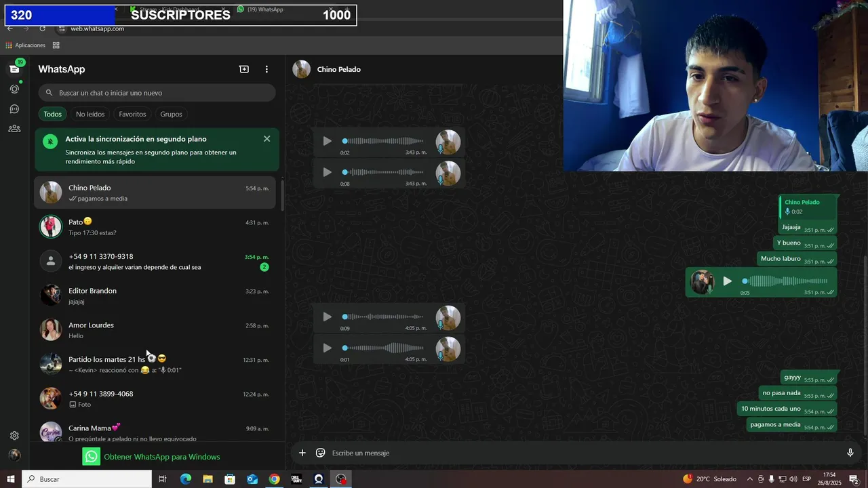Open Chino Pelado contact info from header name
This screenshot has height=488, width=868.
339,69
